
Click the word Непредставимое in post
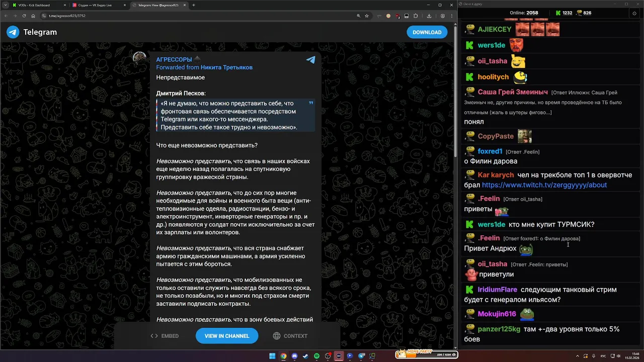click(x=181, y=77)
